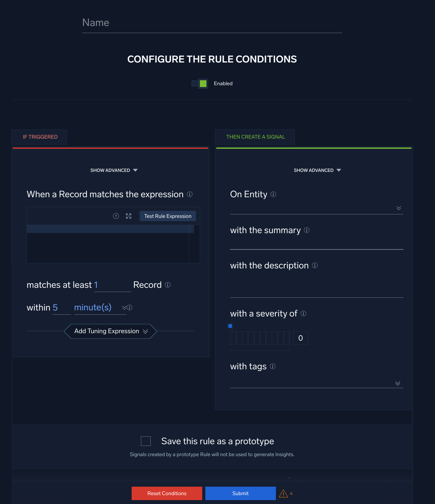This screenshot has width=435, height=504.
Task: Check Save this rule as a prototype
Action: (145, 441)
